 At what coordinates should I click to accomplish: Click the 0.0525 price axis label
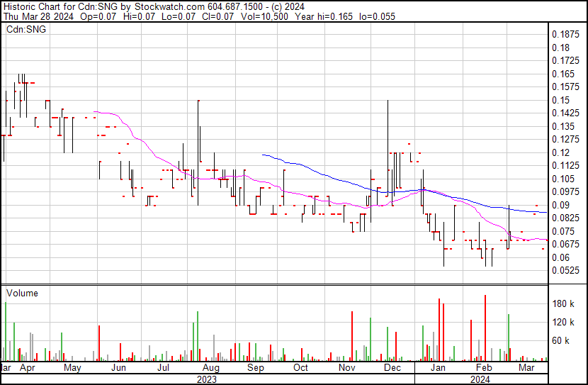pyautogui.click(x=565, y=270)
